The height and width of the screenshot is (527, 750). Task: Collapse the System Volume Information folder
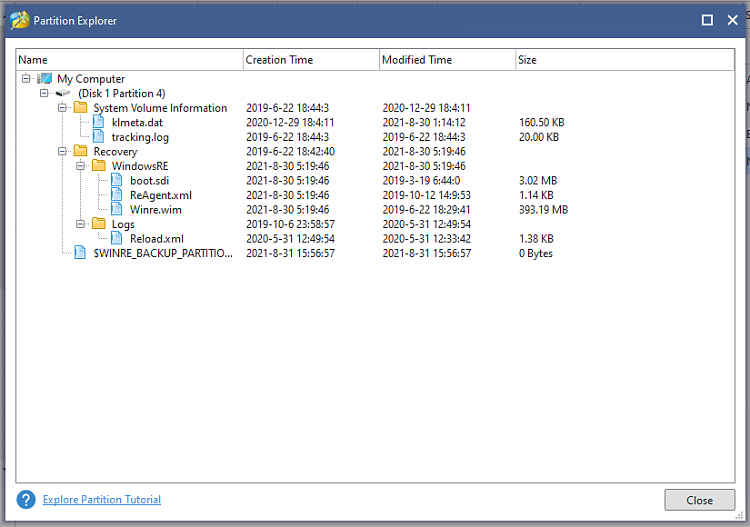(x=62, y=108)
